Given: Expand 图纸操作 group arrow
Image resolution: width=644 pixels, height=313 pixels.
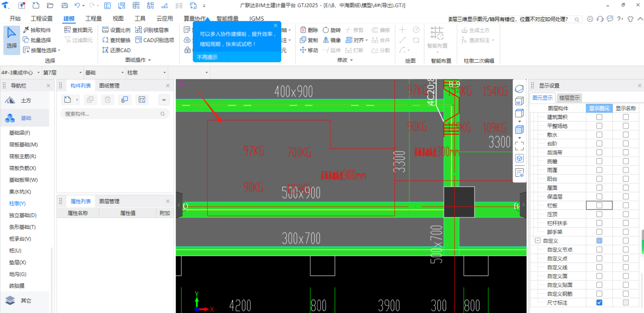Looking at the screenshot, I should 149,60.
